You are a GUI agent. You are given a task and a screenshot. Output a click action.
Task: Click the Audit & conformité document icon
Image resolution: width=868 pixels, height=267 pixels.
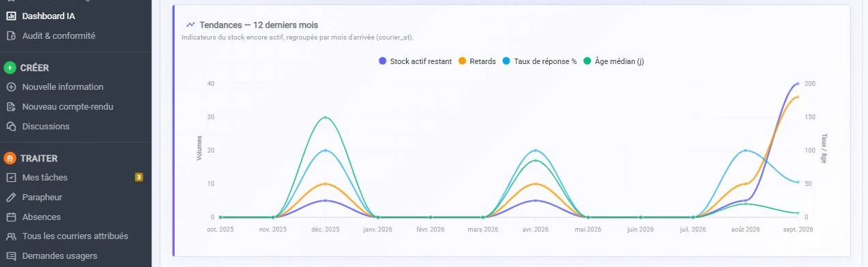pos(10,35)
